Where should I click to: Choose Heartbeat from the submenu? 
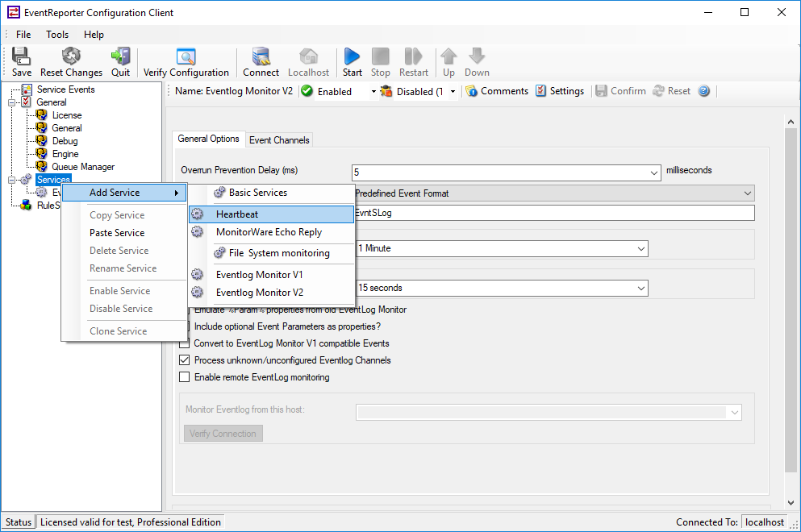point(271,214)
